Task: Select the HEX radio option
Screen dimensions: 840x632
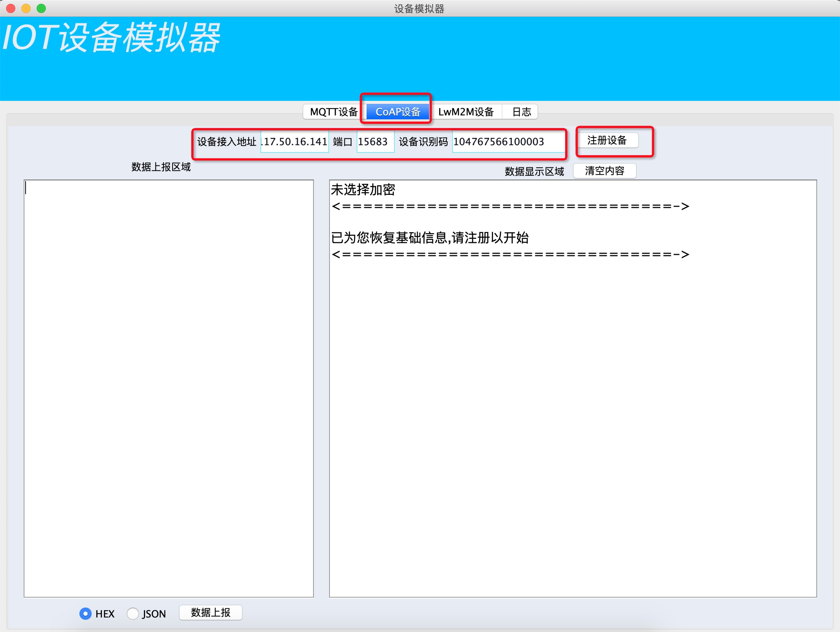Action: (86, 614)
